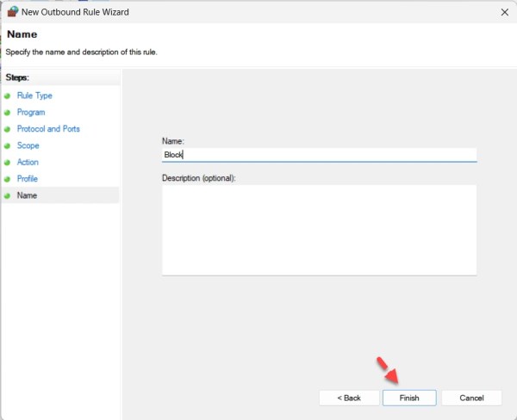
Task: Click the bold 'Name' page heading
Action: 22,34
